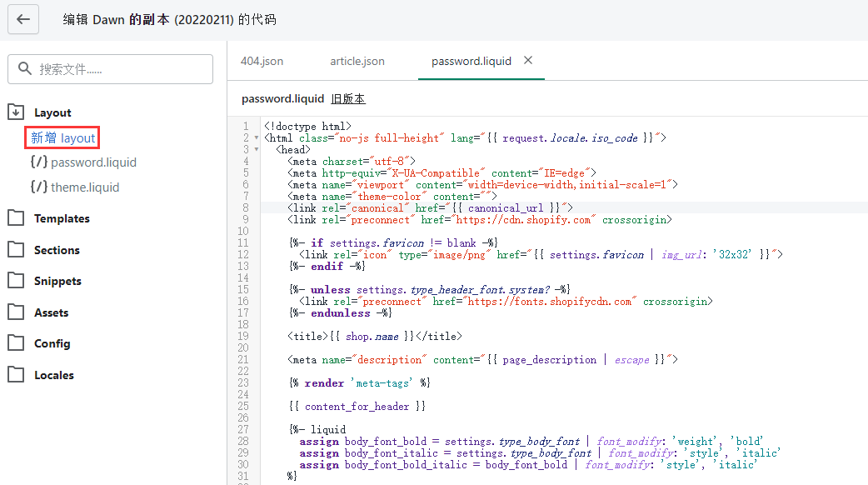
Task: Click the Snippets folder icon
Action: 16,281
